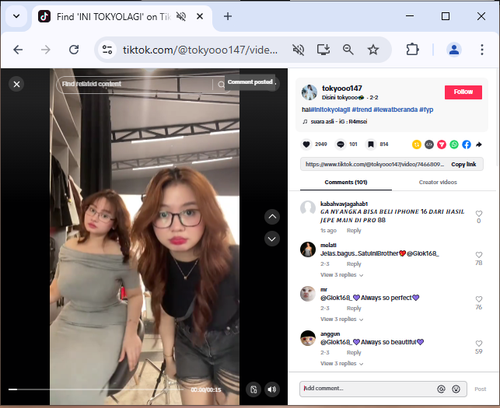Share the video via Facebook icon
The image size is (500, 408).
pos(467,144)
